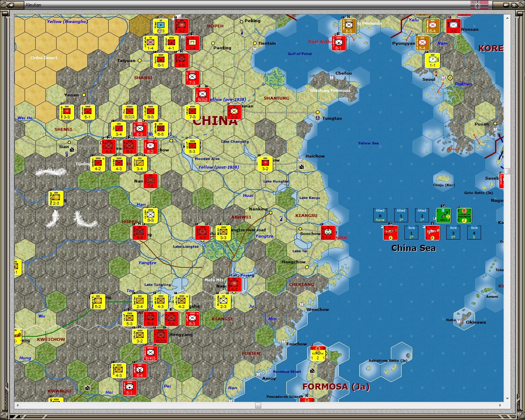Select the yellow 1-1 unit above Seoul
The image size is (525, 420).
[432, 60]
